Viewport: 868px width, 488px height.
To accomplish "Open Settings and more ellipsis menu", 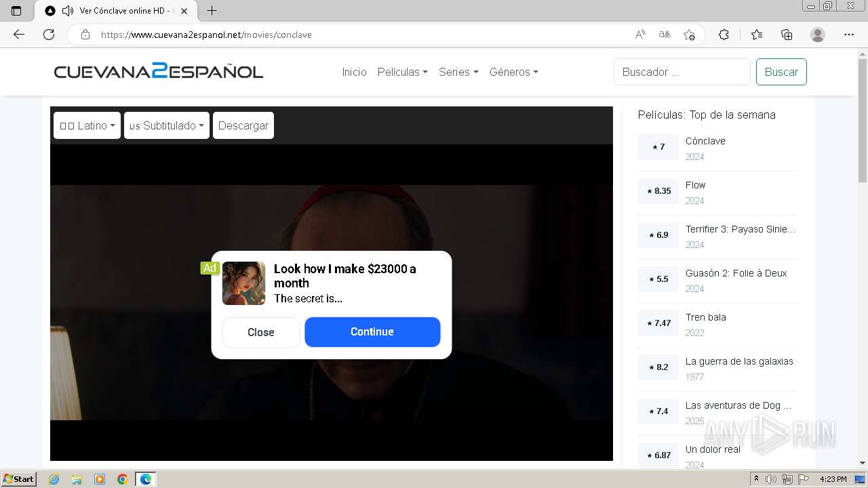I will pyautogui.click(x=849, y=35).
